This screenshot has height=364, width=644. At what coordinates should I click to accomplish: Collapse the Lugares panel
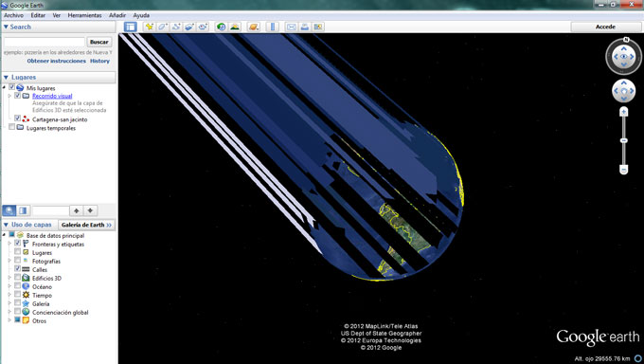click(x=6, y=78)
